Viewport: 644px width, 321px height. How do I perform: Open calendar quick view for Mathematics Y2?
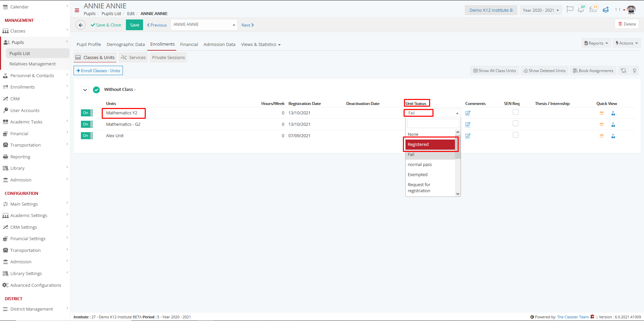[x=602, y=113]
